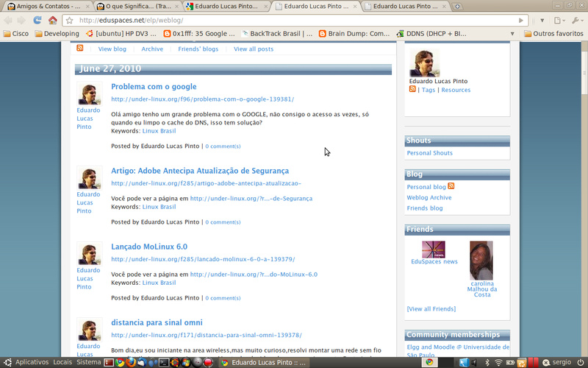Launch Chrome from the panel launcher
588x368 pixels.
pyautogui.click(x=120, y=362)
